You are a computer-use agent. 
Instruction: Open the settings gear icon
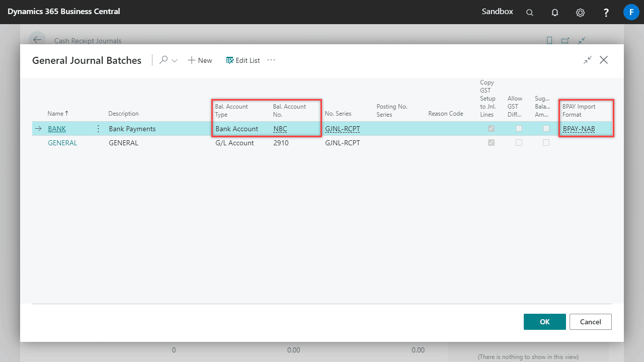point(580,13)
